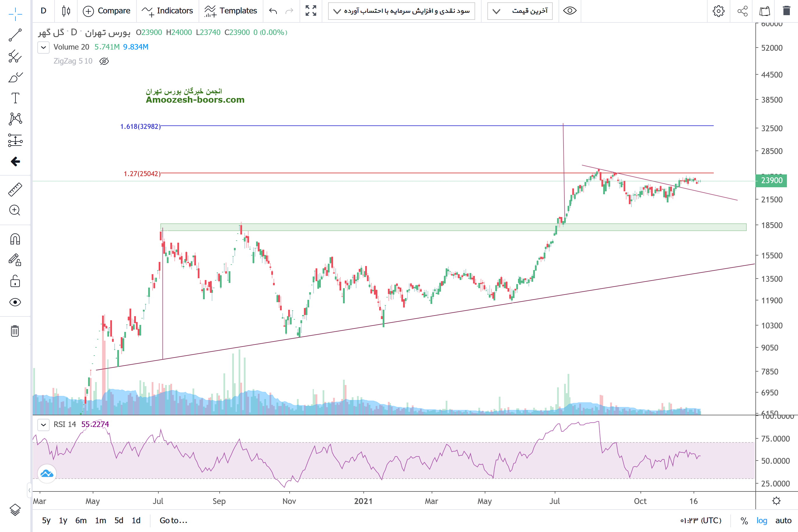Collapse the RSI 14 legend arrow
Viewport: 798px width, 532px height.
click(x=43, y=424)
